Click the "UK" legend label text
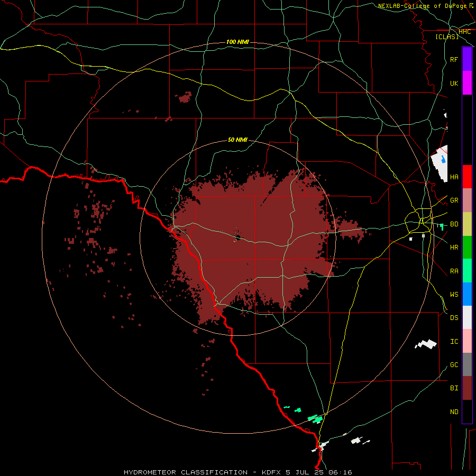Screen dimensions: 476x476 [454, 83]
